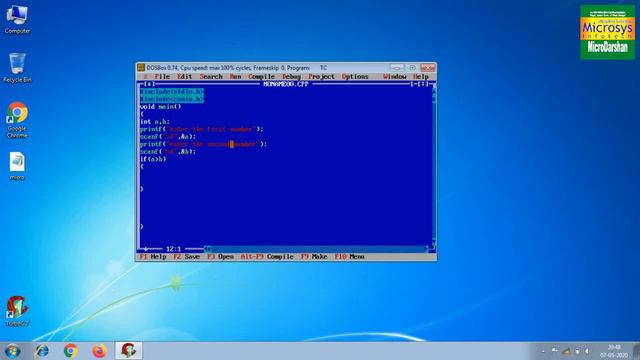Click the volume speaker tray icon

click(x=587, y=351)
